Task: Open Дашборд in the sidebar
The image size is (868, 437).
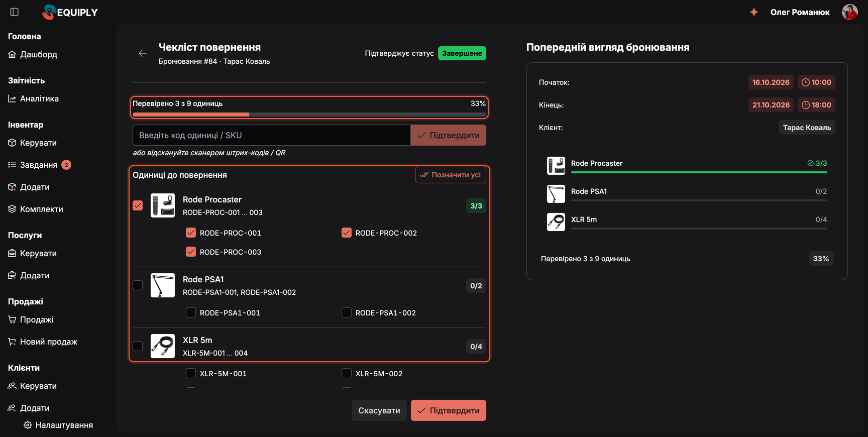Action: [x=33, y=54]
